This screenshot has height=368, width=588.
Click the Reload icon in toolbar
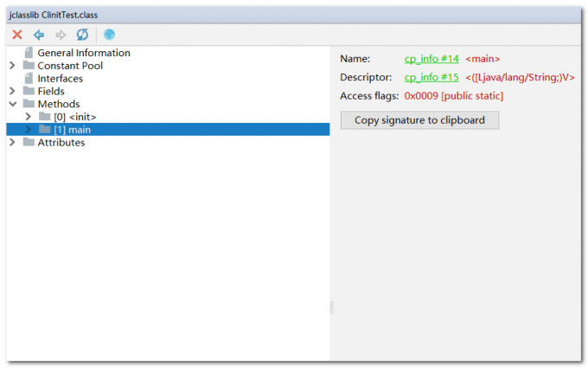[x=82, y=35]
